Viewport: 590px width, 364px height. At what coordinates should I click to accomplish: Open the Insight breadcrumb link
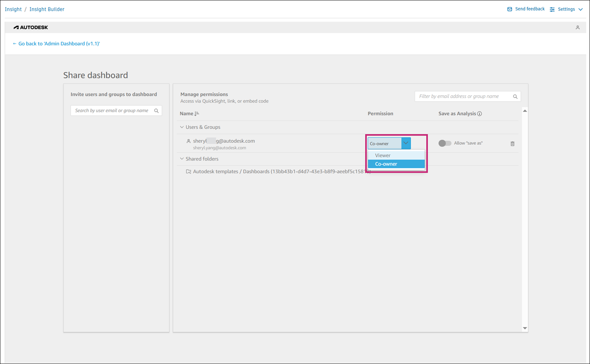click(13, 9)
